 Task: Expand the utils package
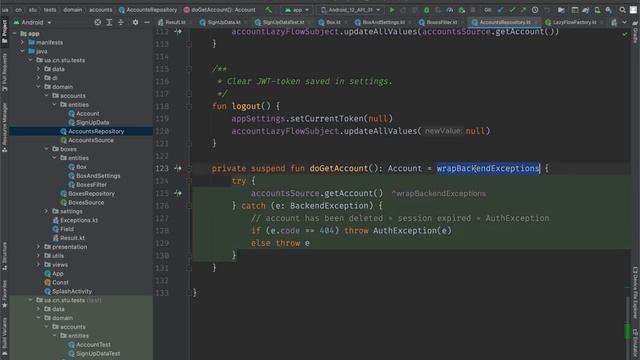pos(39,256)
